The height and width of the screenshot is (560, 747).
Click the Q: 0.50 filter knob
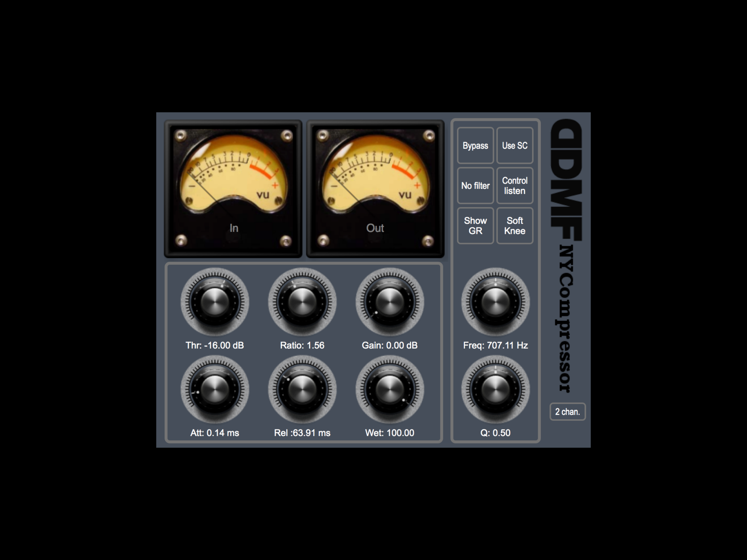[495, 390]
